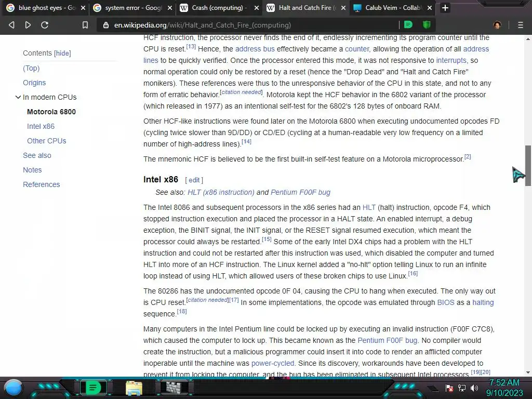Edit the Intel x86 section

[x=194, y=180]
